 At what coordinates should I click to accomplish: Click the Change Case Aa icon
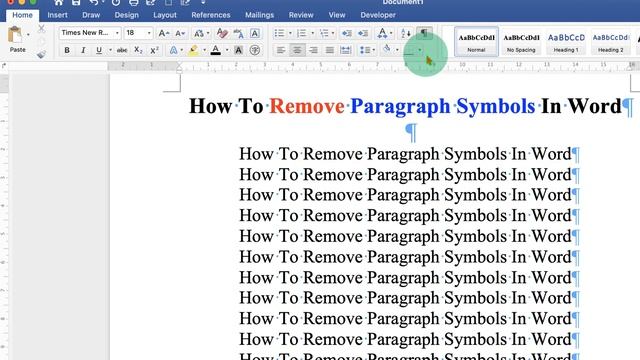(199, 33)
